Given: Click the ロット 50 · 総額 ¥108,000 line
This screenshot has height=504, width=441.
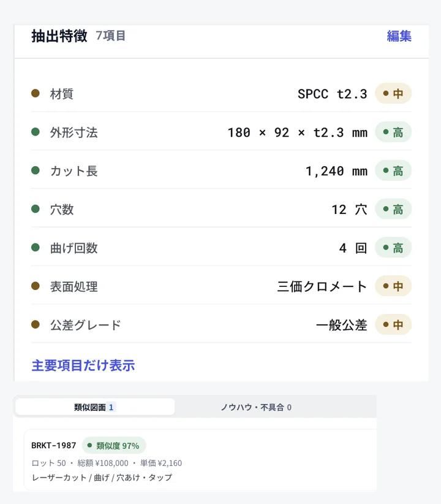Looking at the screenshot, I should (107, 463).
